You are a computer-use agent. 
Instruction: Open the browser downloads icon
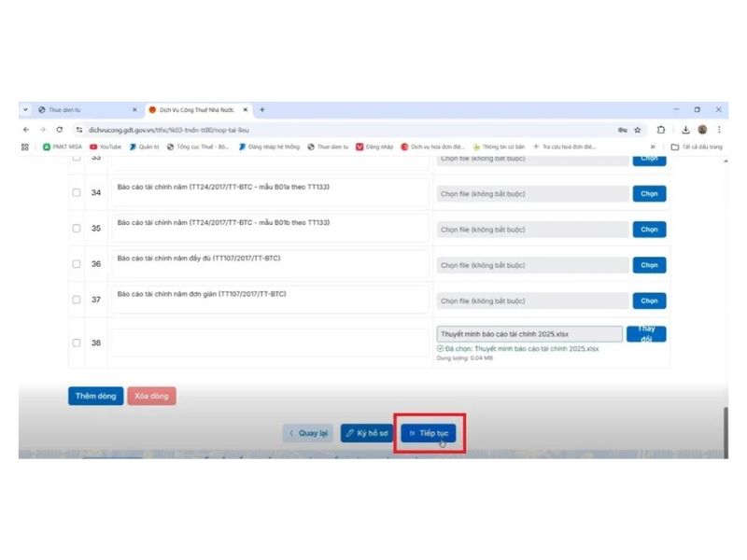point(685,130)
